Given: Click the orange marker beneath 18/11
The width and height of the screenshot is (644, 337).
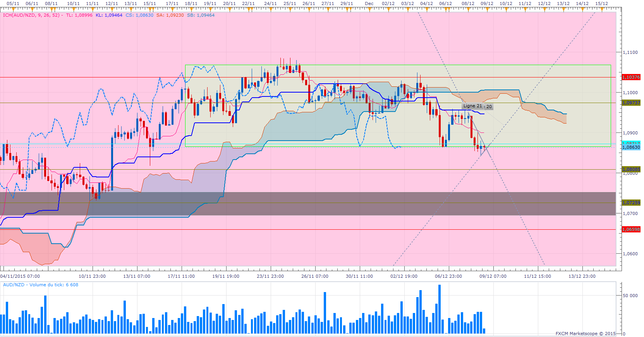Looking at the screenshot, I should point(191,9).
